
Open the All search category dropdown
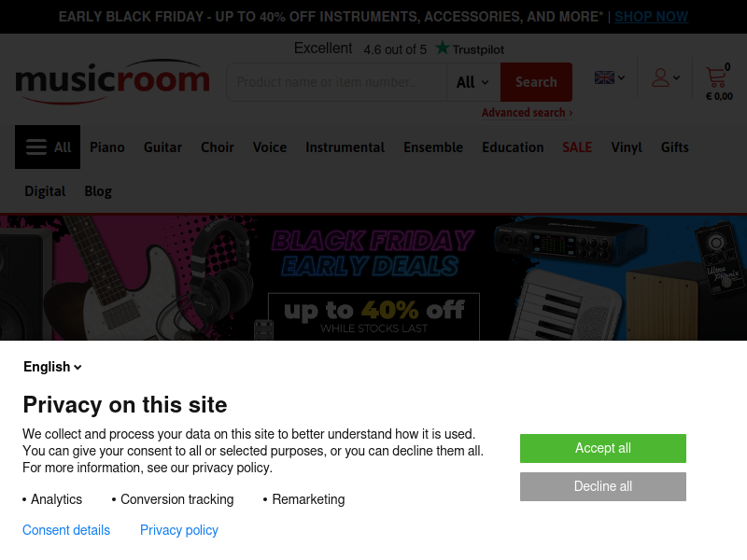(472, 82)
